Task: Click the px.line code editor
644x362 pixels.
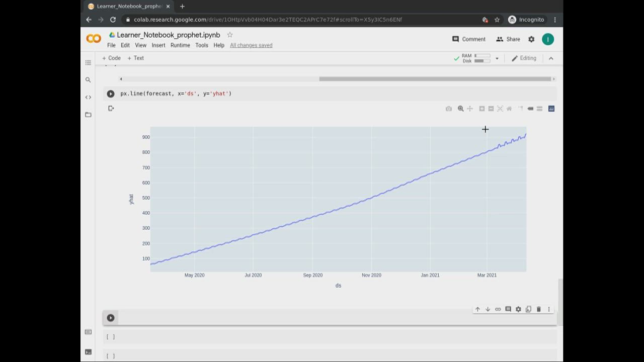Action: pyautogui.click(x=337, y=94)
